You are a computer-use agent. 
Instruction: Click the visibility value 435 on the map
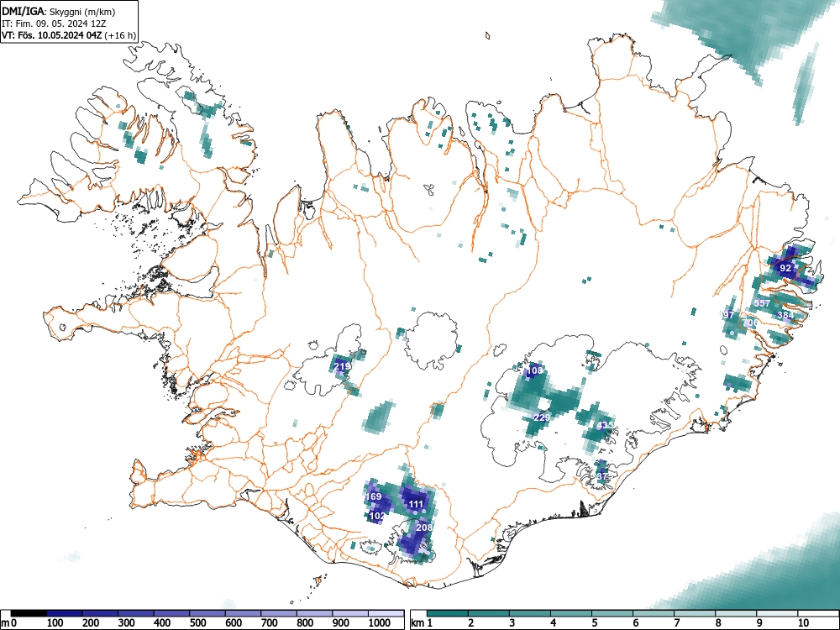pyautogui.click(x=605, y=425)
